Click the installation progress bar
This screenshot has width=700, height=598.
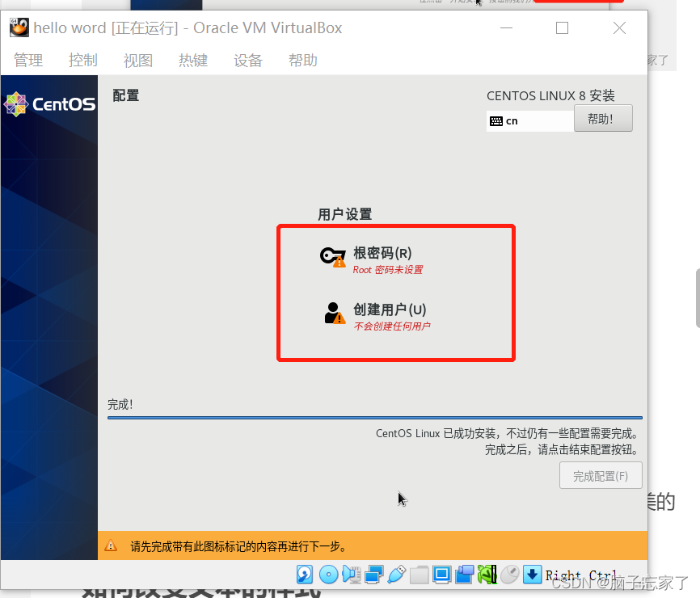(375, 418)
